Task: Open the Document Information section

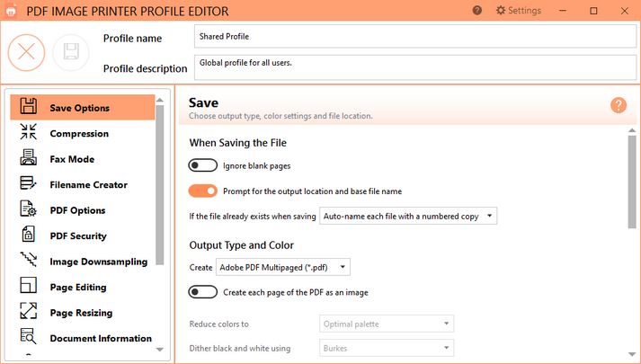Action: tap(83, 338)
